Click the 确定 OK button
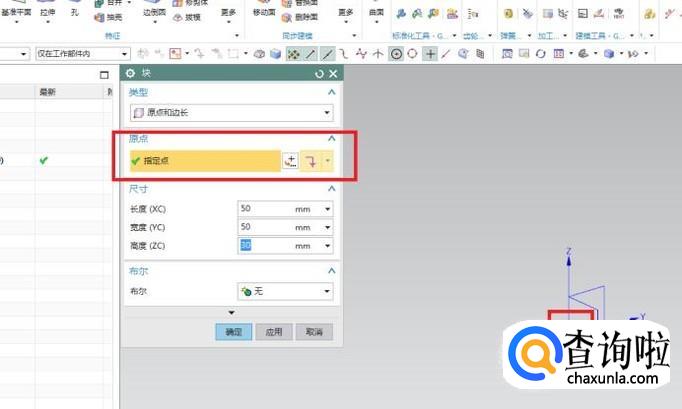682x409 pixels. pyautogui.click(x=234, y=332)
